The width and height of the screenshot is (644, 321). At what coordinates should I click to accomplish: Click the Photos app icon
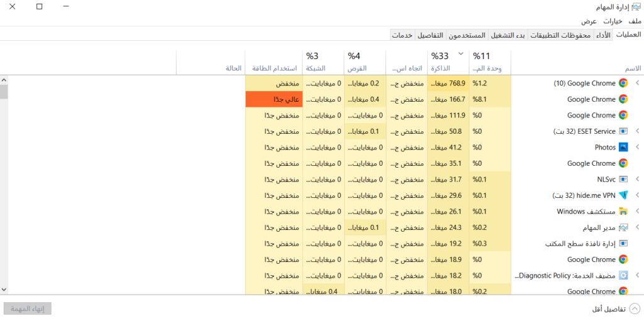pyautogui.click(x=623, y=147)
